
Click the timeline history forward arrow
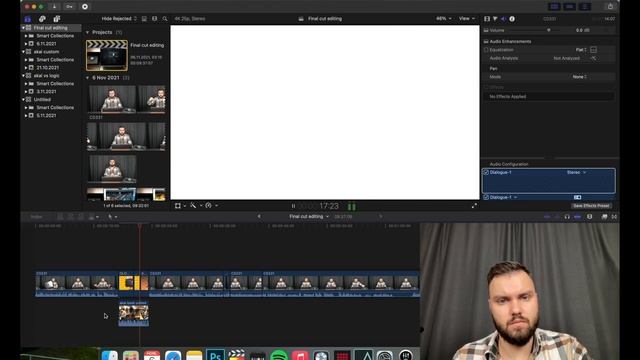click(380, 217)
